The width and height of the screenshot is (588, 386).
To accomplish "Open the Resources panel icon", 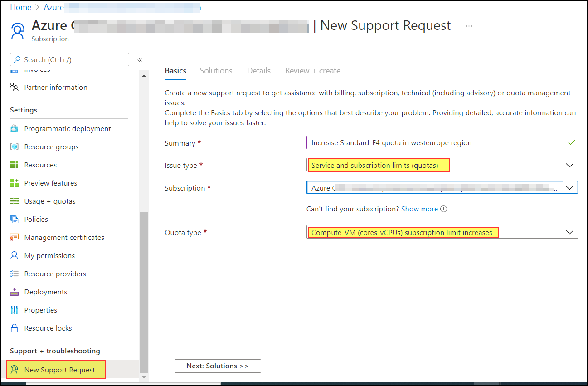I will tap(15, 165).
